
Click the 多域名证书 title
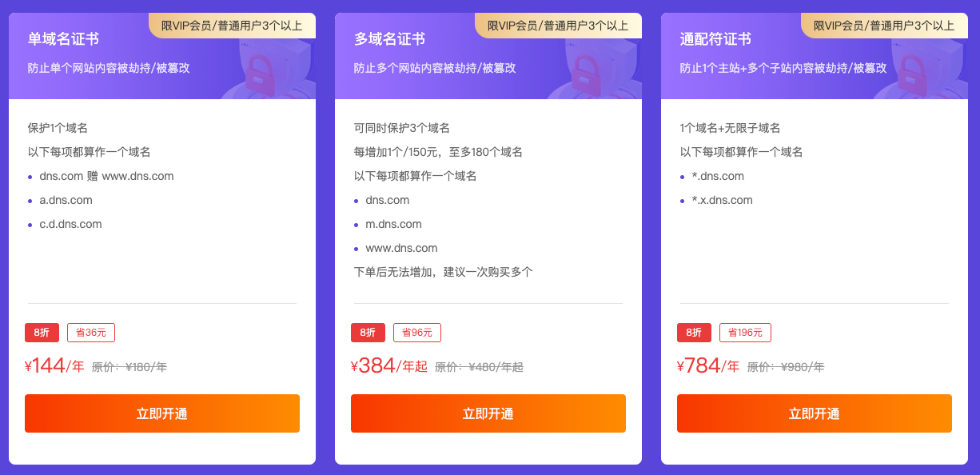point(389,39)
